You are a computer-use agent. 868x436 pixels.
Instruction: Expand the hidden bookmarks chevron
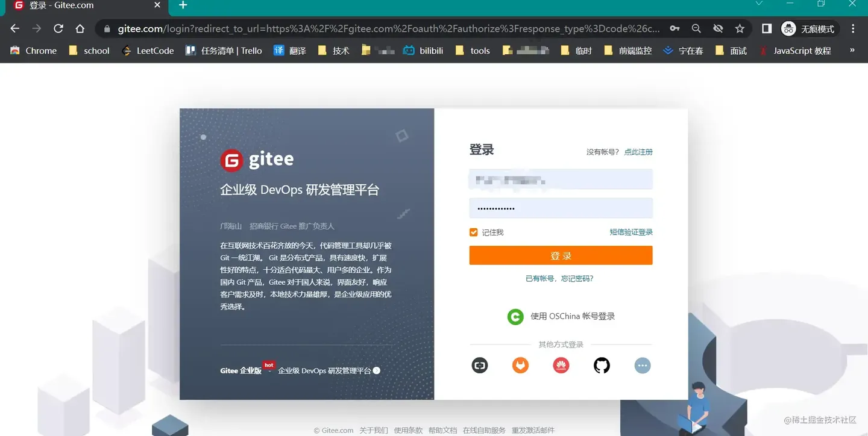851,51
